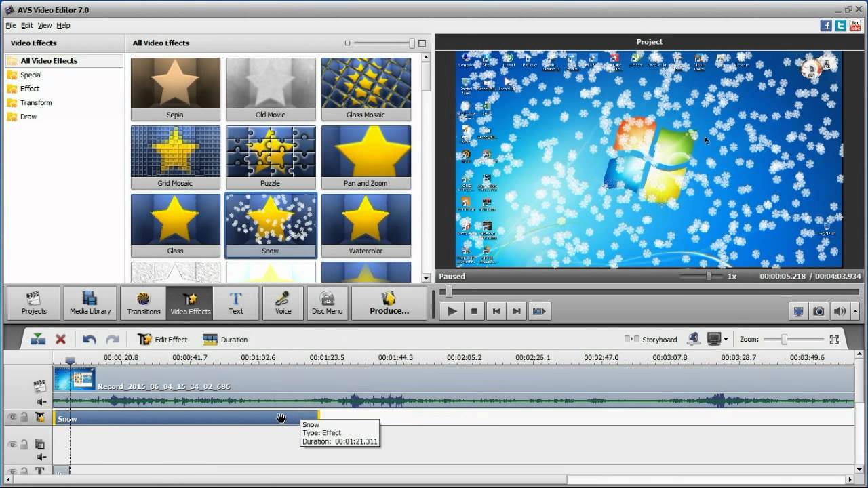
Task: Open the Twitter link icon
Action: point(841,25)
